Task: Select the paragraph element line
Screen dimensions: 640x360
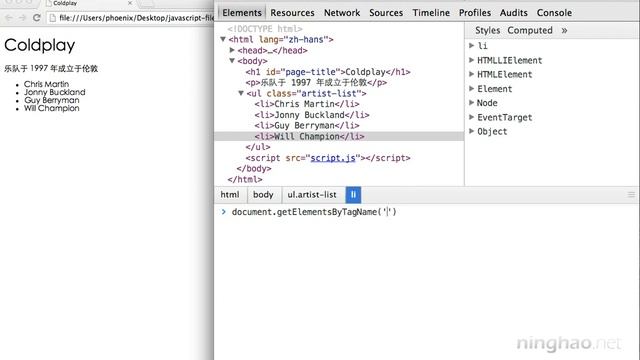Action: pyautogui.click(x=316, y=82)
